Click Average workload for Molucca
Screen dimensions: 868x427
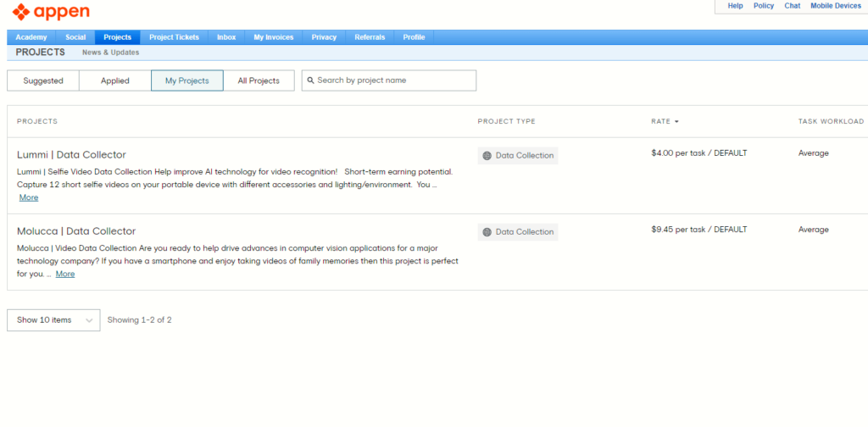click(813, 230)
